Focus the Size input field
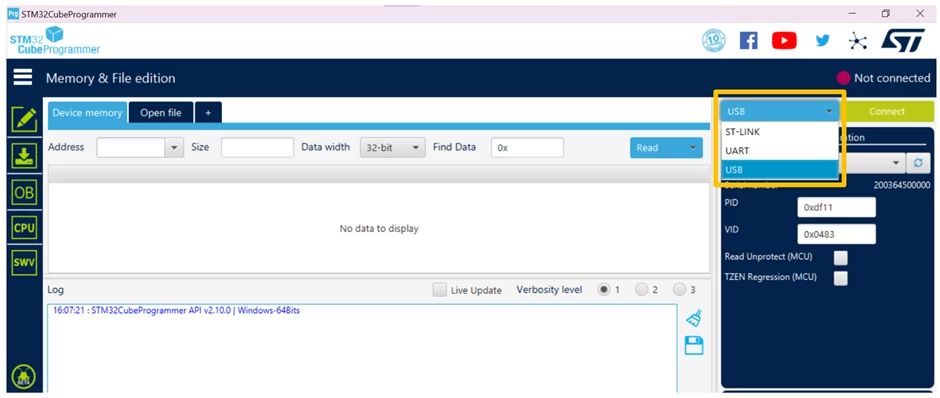 point(257,147)
